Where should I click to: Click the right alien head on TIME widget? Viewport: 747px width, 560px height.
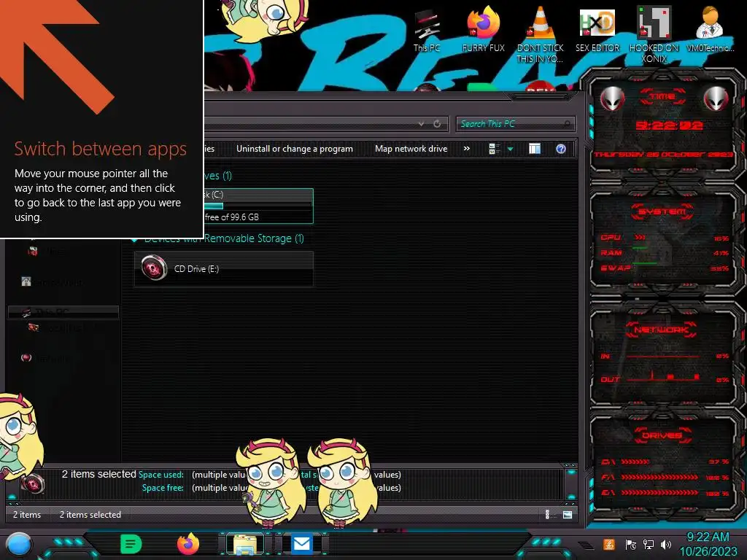(x=716, y=98)
